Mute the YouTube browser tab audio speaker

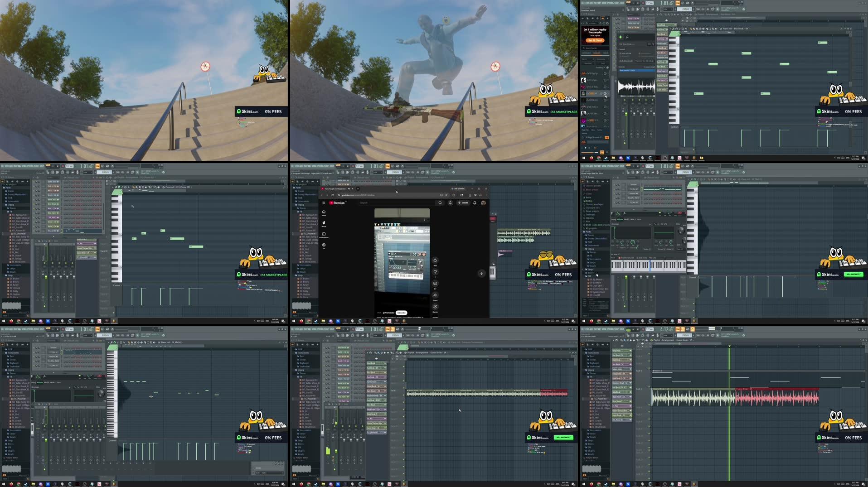pos(349,189)
